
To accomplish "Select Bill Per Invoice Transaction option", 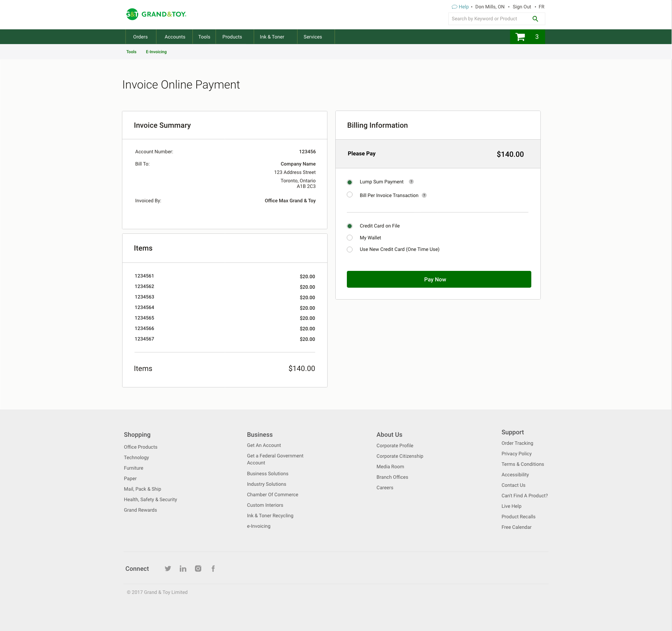I will (350, 195).
